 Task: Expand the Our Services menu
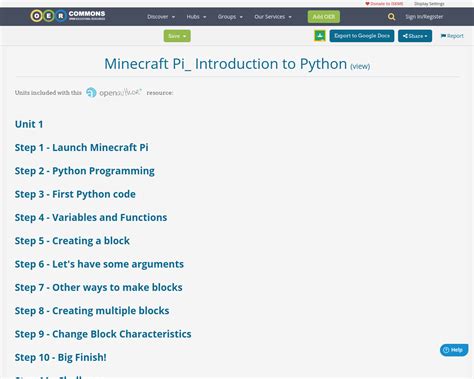273,17
